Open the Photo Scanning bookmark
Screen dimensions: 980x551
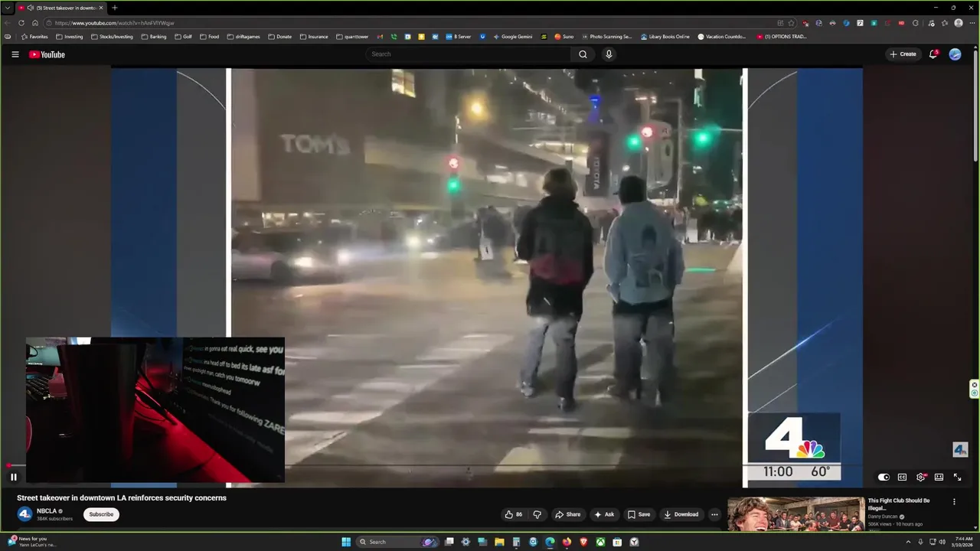click(x=606, y=37)
